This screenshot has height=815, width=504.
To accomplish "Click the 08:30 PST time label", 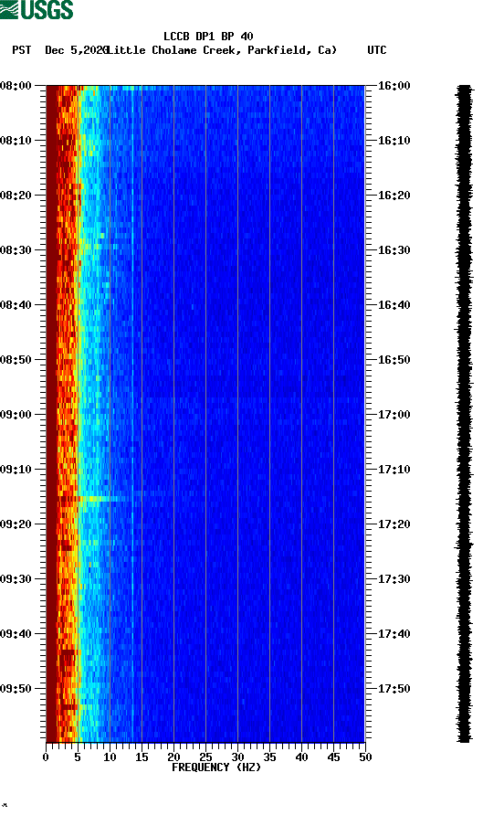I will pyautogui.click(x=16, y=250).
